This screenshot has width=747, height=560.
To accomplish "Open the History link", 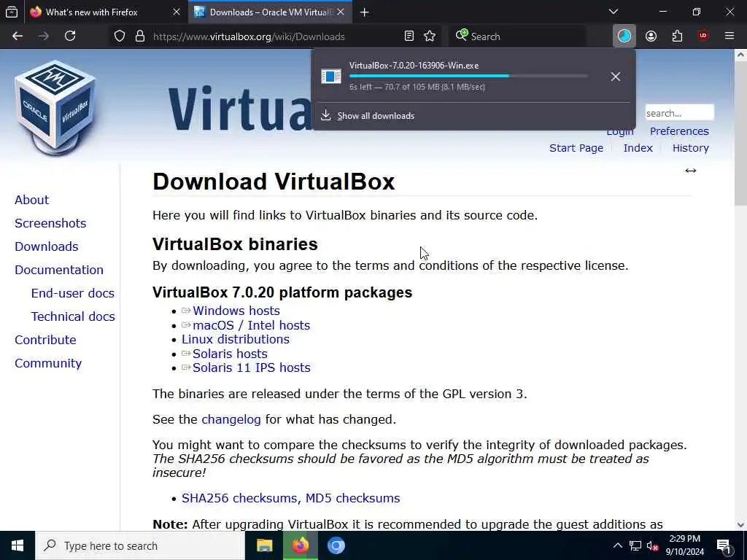I will tap(690, 148).
